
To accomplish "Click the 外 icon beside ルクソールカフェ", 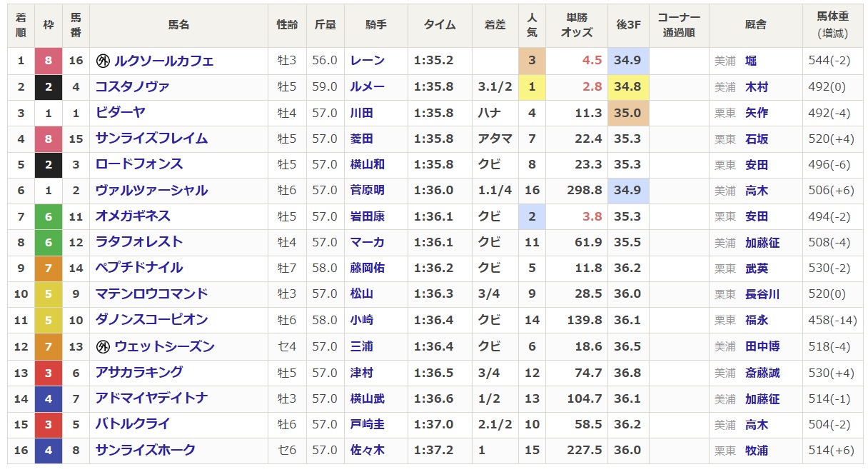I will 103,61.
